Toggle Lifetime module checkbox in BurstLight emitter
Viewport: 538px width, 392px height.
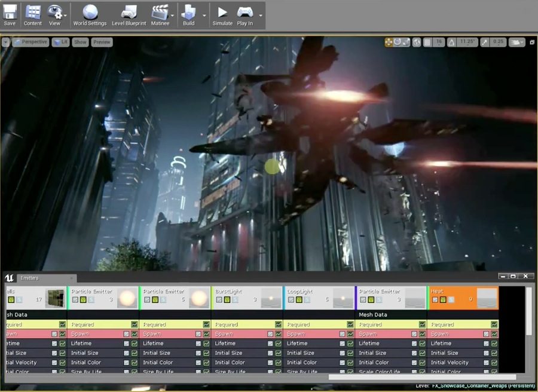click(271, 344)
